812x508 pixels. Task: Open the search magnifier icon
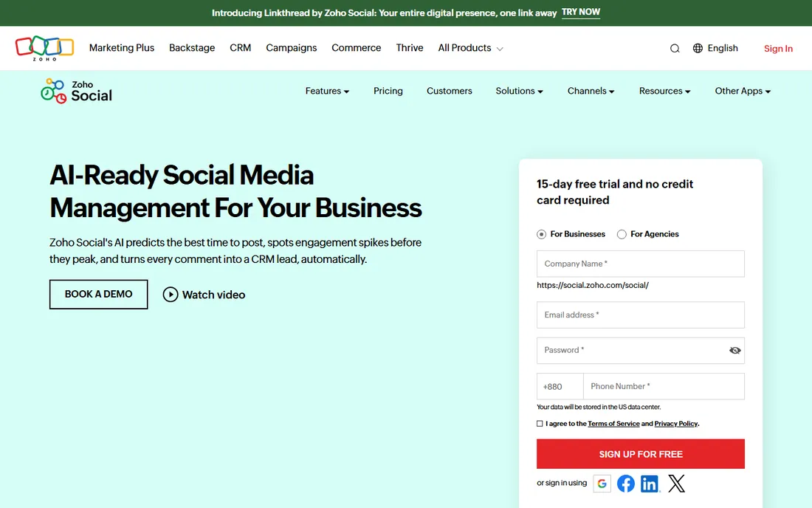tap(674, 49)
